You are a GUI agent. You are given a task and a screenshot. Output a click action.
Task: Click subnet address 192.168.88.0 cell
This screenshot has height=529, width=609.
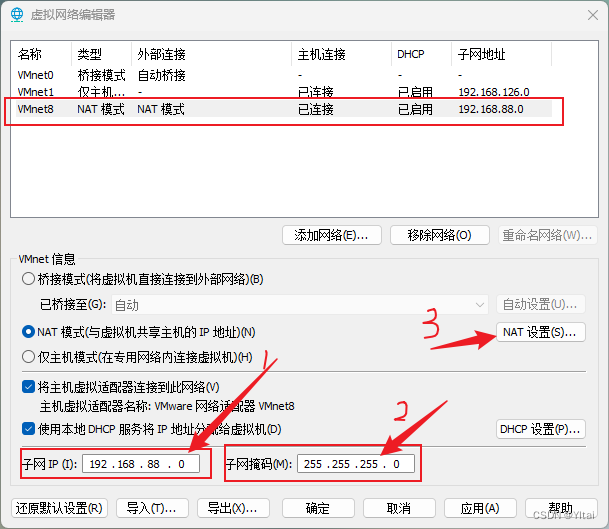(x=491, y=109)
